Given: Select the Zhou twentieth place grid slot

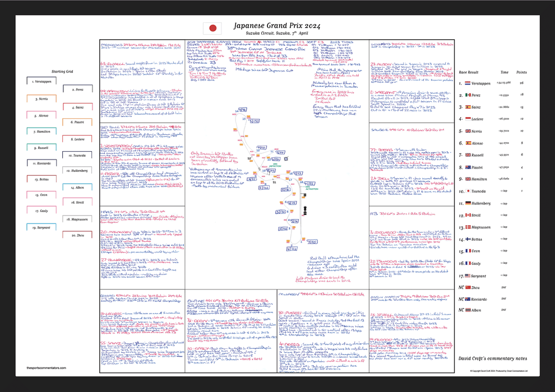Looking at the screenshot, I should [x=78, y=236].
